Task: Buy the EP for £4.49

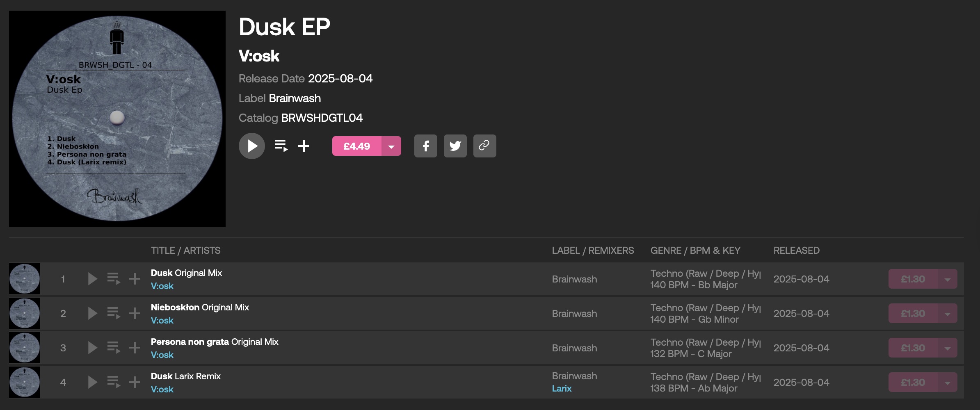Action: coord(356,146)
